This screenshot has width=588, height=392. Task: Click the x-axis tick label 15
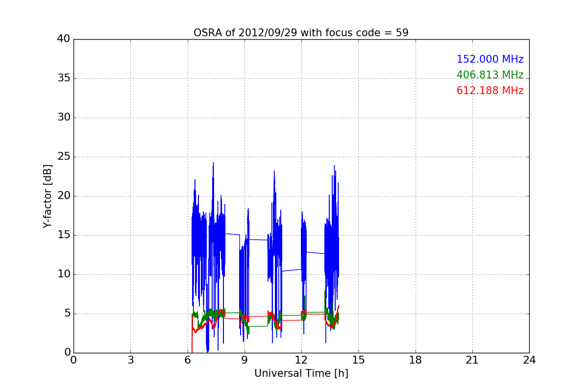coord(358,360)
